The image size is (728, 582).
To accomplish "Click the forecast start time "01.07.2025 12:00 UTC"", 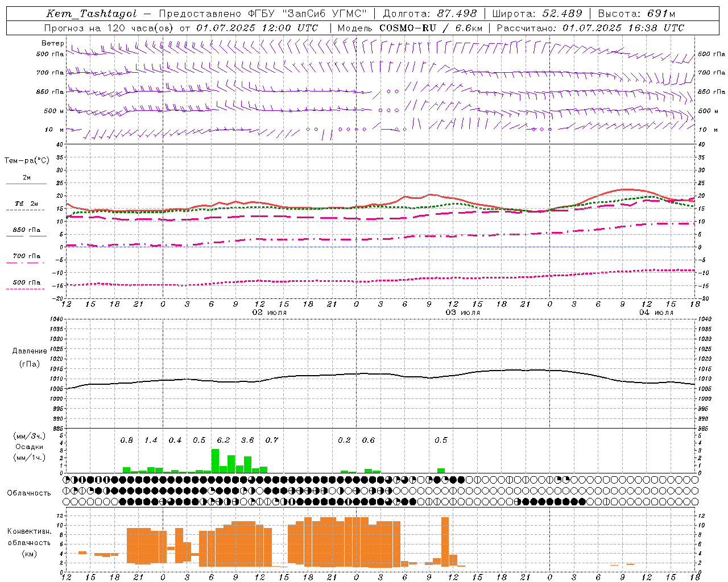I will tap(257, 28).
